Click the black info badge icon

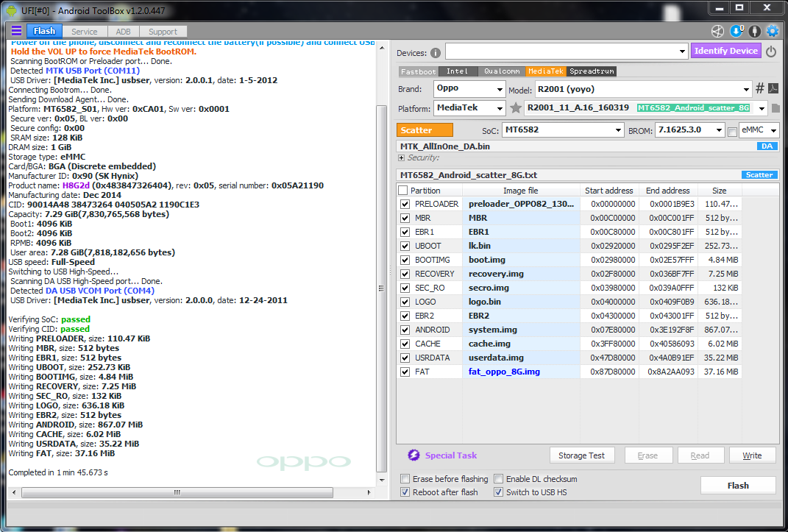[x=754, y=31]
